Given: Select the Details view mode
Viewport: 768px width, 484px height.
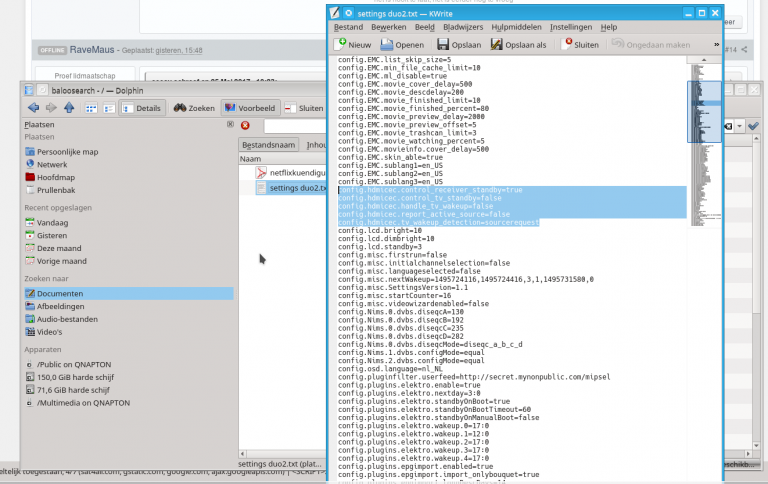Looking at the screenshot, I should click(142, 107).
